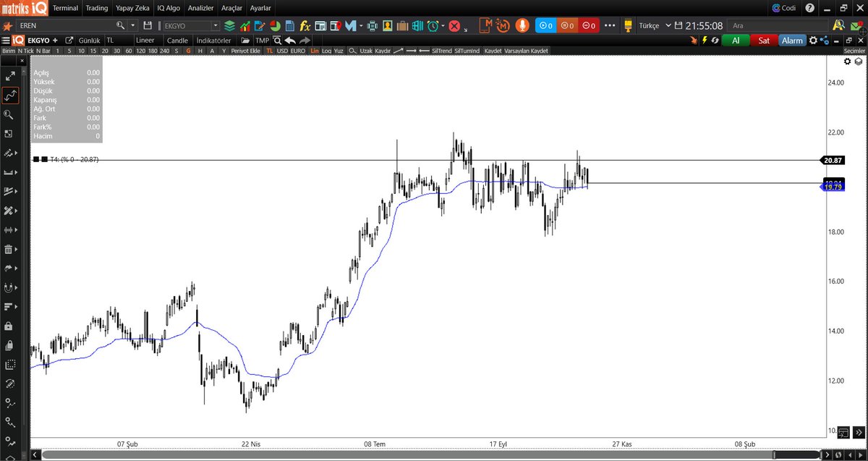Open the help question mark icon
Image resolution: width=868 pixels, height=461 pixels.
809,8
